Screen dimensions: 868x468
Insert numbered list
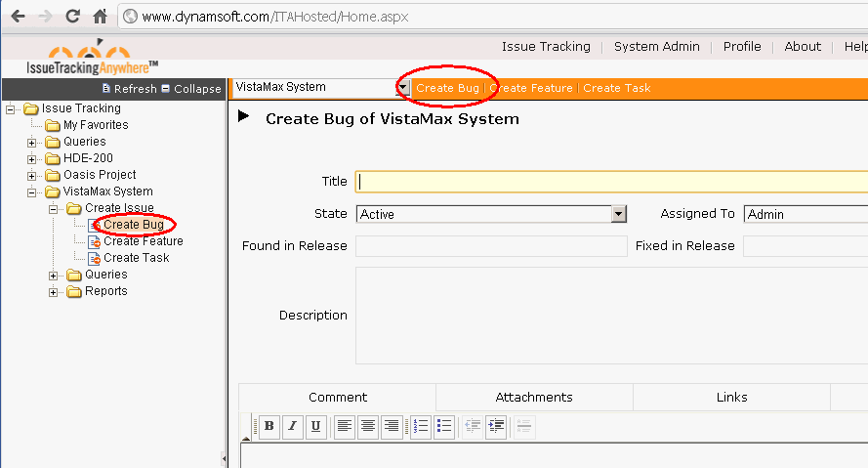coord(421,426)
